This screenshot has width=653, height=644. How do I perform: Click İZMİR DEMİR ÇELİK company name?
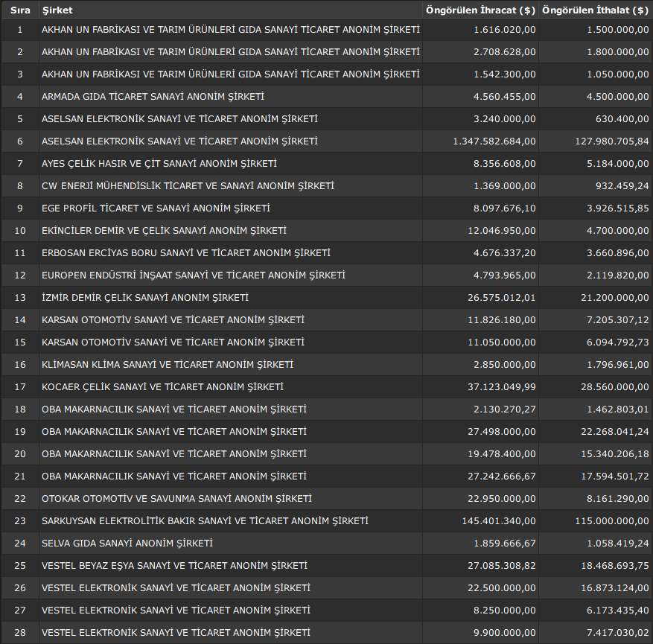click(x=145, y=298)
